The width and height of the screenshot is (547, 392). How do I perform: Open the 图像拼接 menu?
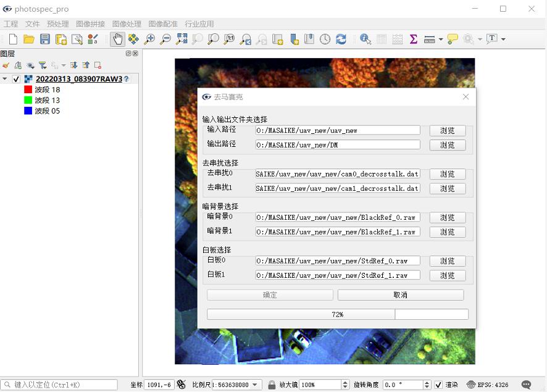91,24
